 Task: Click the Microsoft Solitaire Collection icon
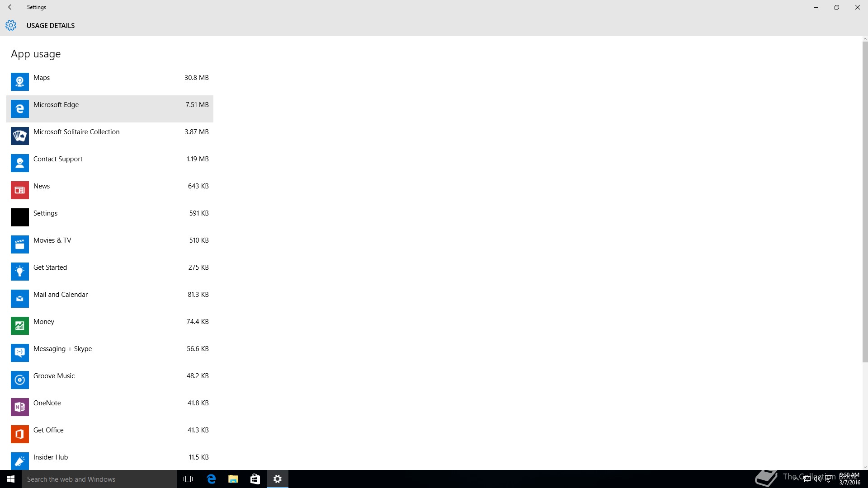tap(20, 136)
